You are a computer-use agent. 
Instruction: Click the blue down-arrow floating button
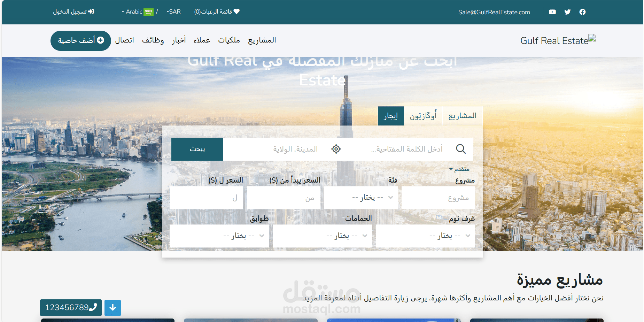(112, 308)
